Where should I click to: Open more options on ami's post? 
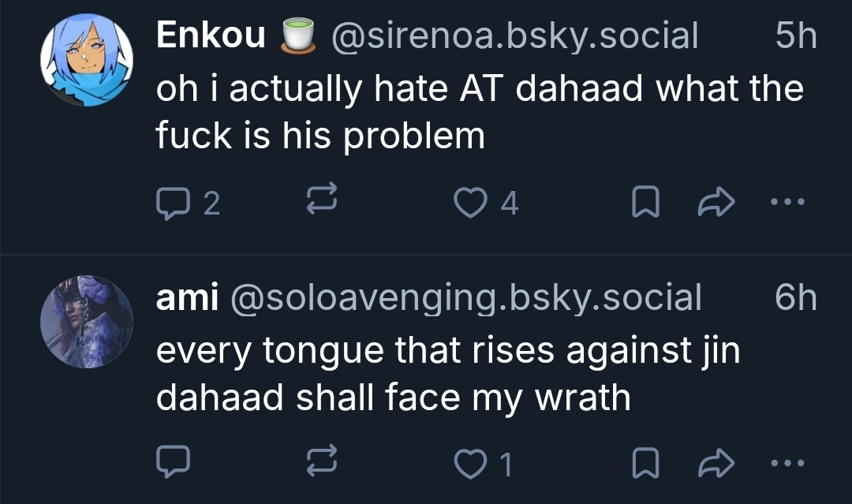click(786, 464)
